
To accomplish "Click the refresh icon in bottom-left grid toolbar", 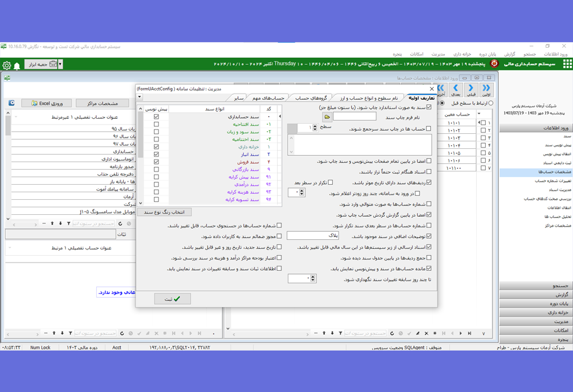I will coord(122,333).
